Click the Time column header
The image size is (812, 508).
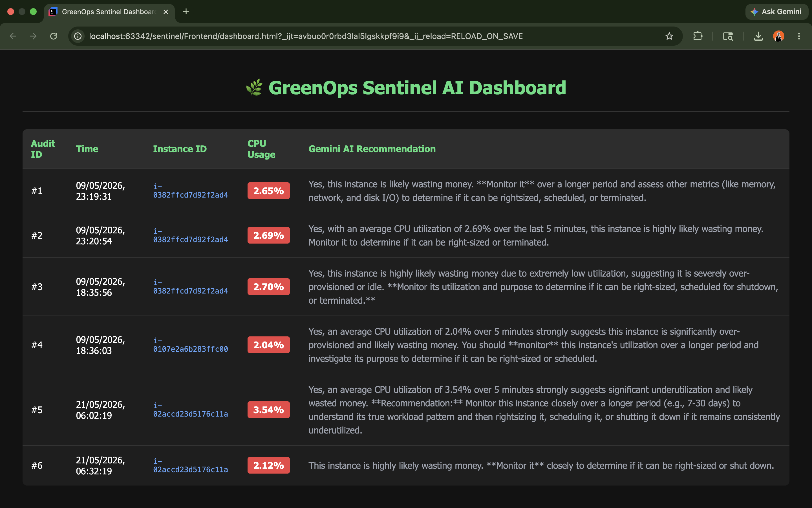click(87, 149)
